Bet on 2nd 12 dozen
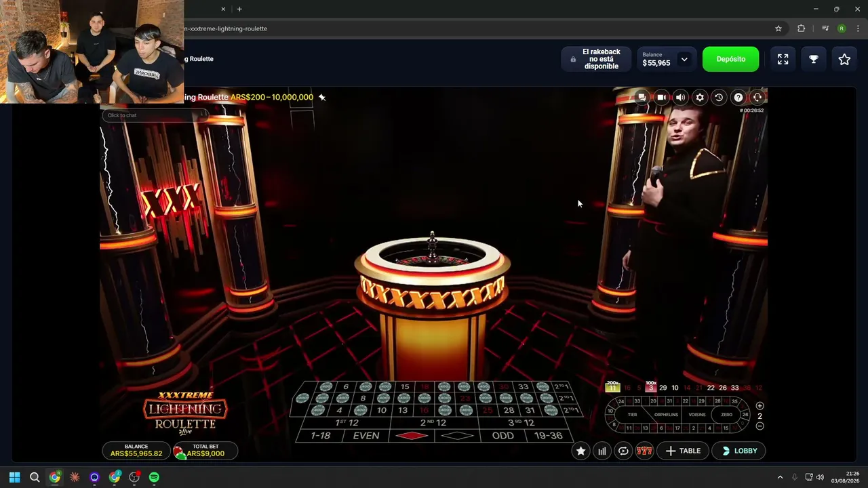Image resolution: width=868 pixels, height=488 pixels. coord(433,423)
